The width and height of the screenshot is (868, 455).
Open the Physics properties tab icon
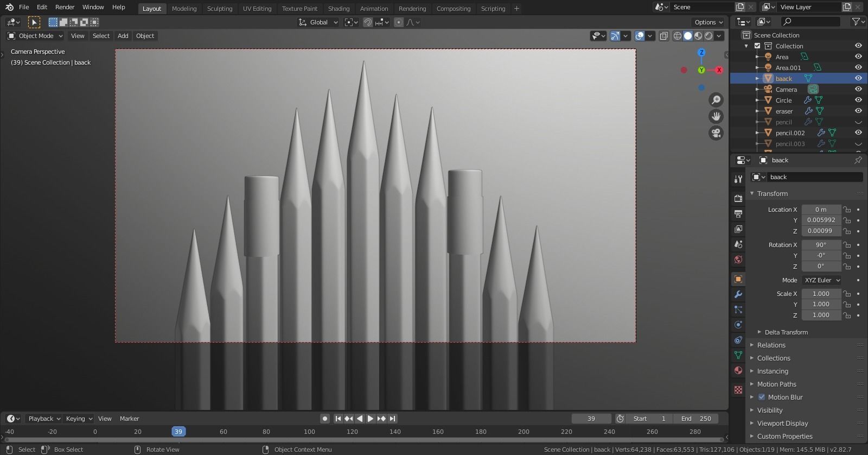738,325
